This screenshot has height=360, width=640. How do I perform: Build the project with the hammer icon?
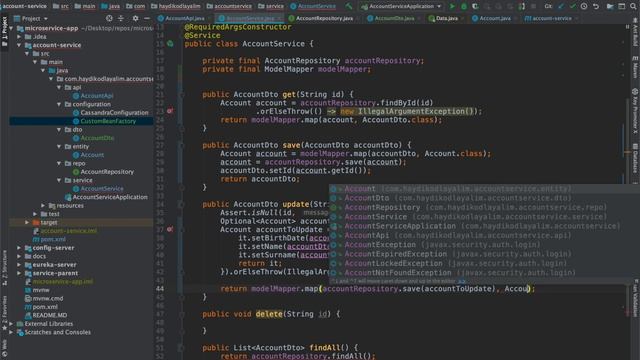pos(349,6)
